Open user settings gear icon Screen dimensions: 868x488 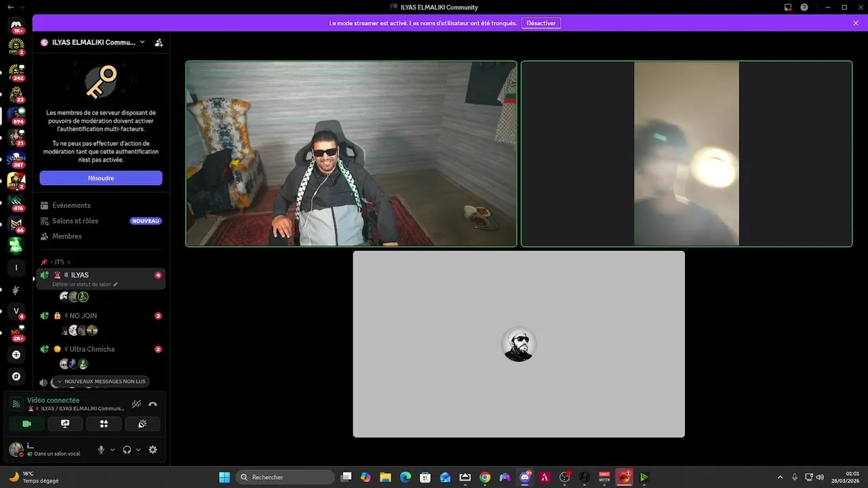pos(153,449)
